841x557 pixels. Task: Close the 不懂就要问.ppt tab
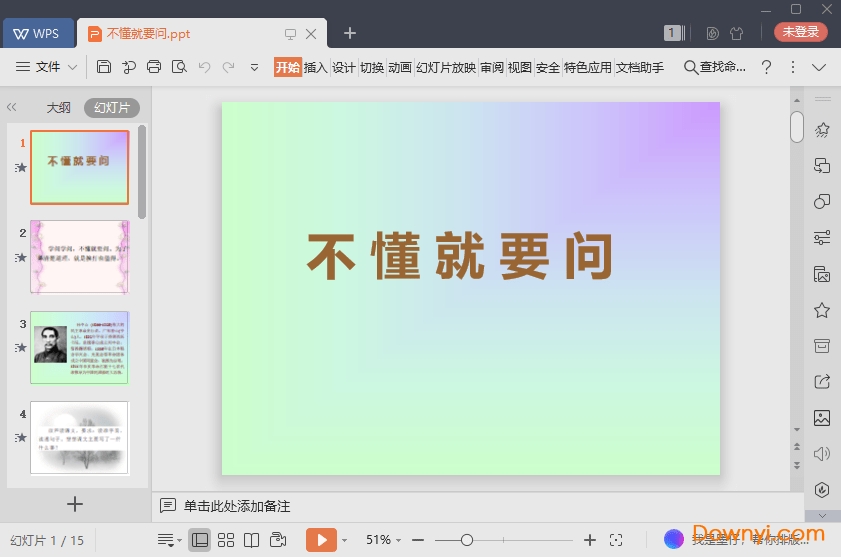pyautogui.click(x=311, y=34)
